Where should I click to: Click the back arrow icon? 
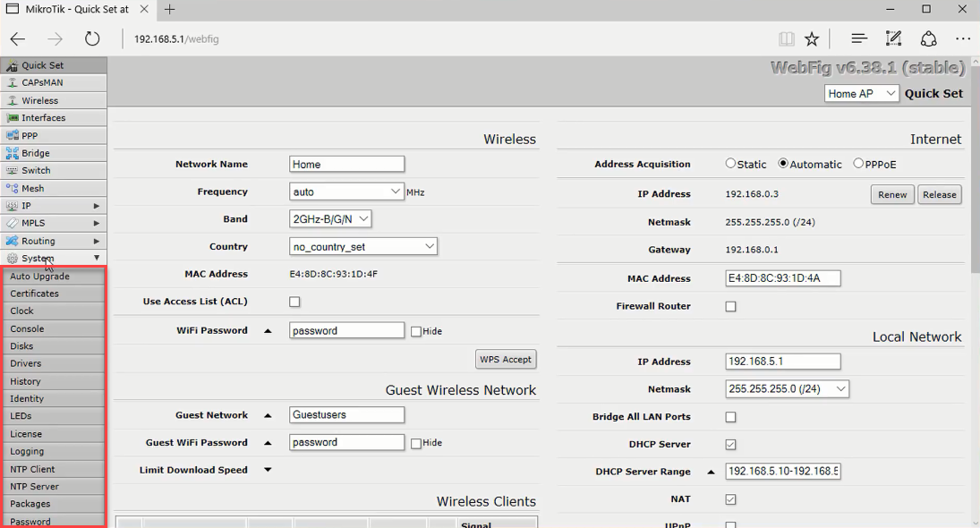coord(18,38)
